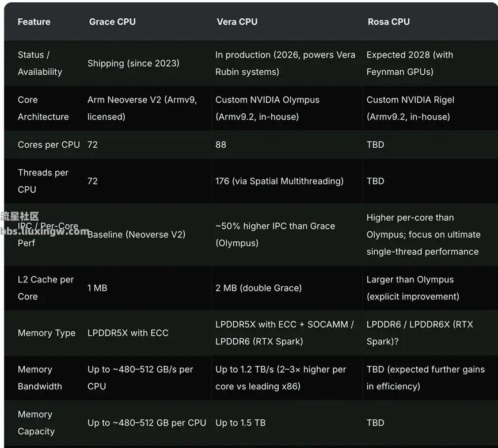Select the 'L2 Cache per Core' row label

(45, 288)
